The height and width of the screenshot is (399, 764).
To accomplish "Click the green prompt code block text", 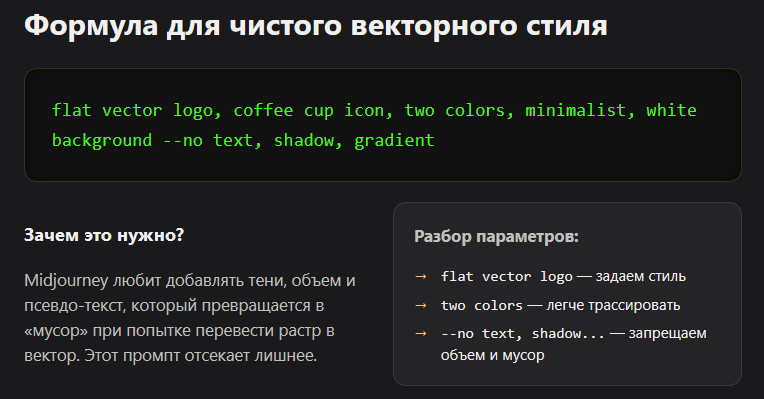I will (374, 125).
